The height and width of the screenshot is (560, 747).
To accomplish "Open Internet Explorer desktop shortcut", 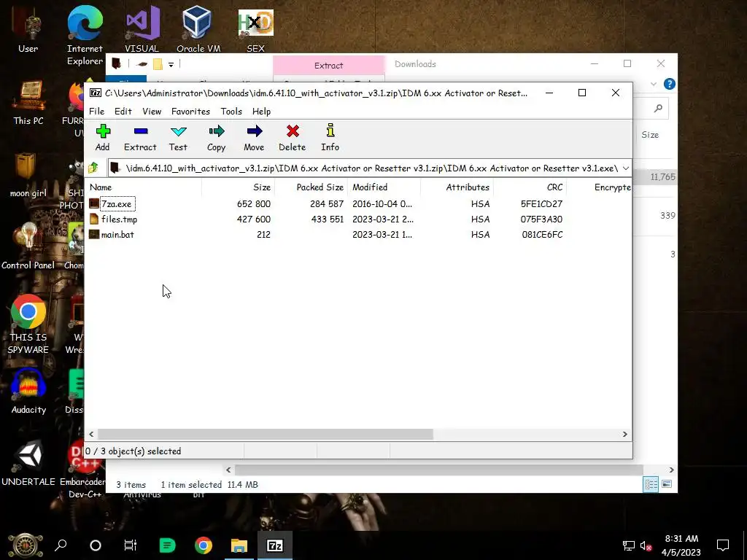I will point(85,36).
